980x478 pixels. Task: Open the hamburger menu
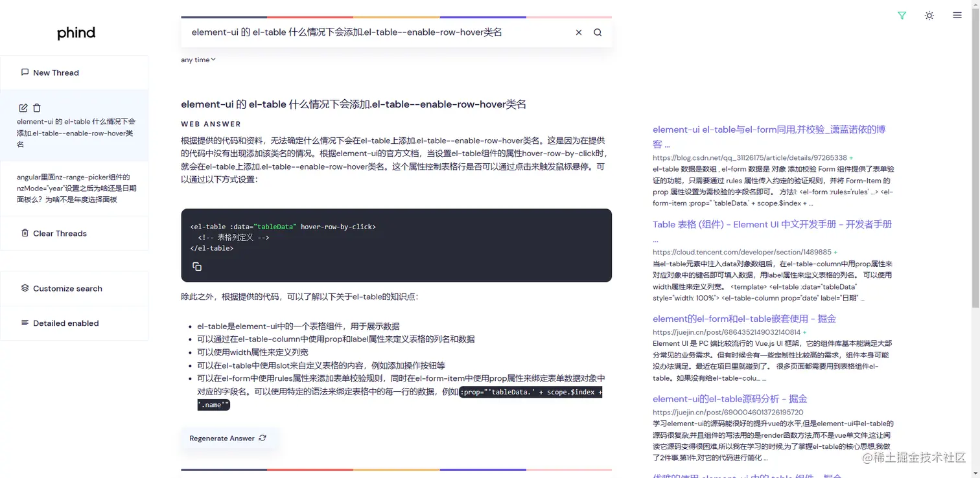click(957, 16)
